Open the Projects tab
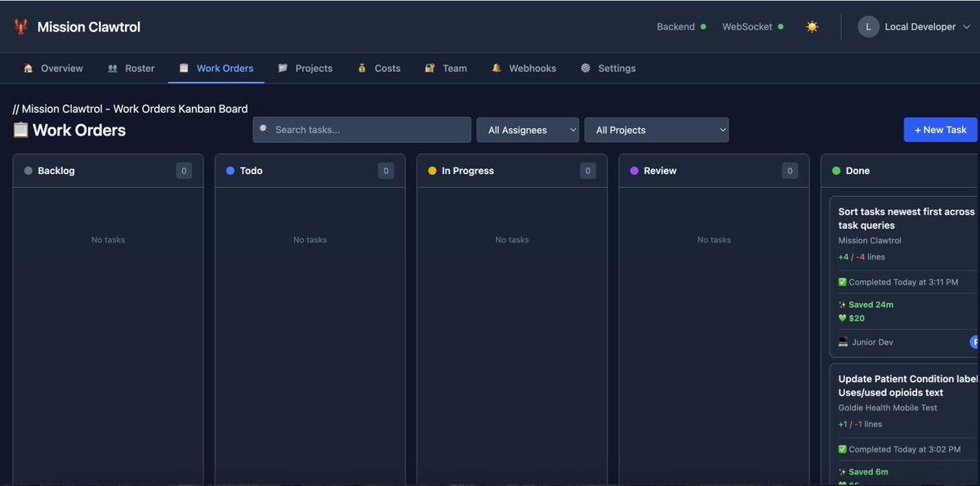 (x=305, y=69)
